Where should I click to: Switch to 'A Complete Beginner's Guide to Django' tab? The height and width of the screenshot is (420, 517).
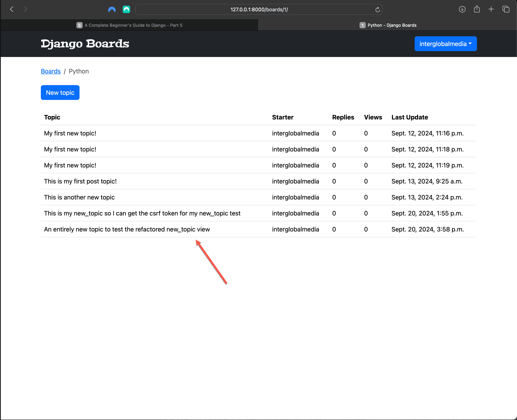tap(129, 25)
